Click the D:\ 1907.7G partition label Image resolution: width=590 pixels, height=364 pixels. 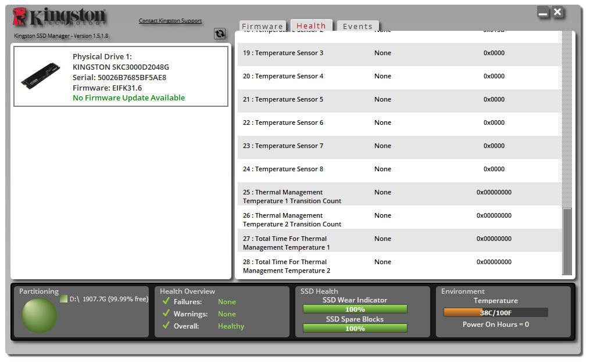[109, 299]
